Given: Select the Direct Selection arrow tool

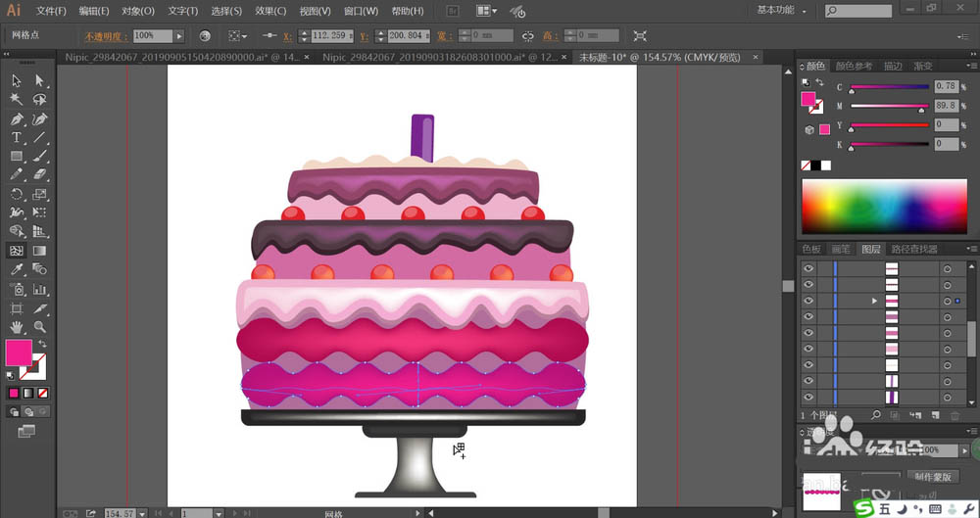Looking at the screenshot, I should [x=40, y=80].
